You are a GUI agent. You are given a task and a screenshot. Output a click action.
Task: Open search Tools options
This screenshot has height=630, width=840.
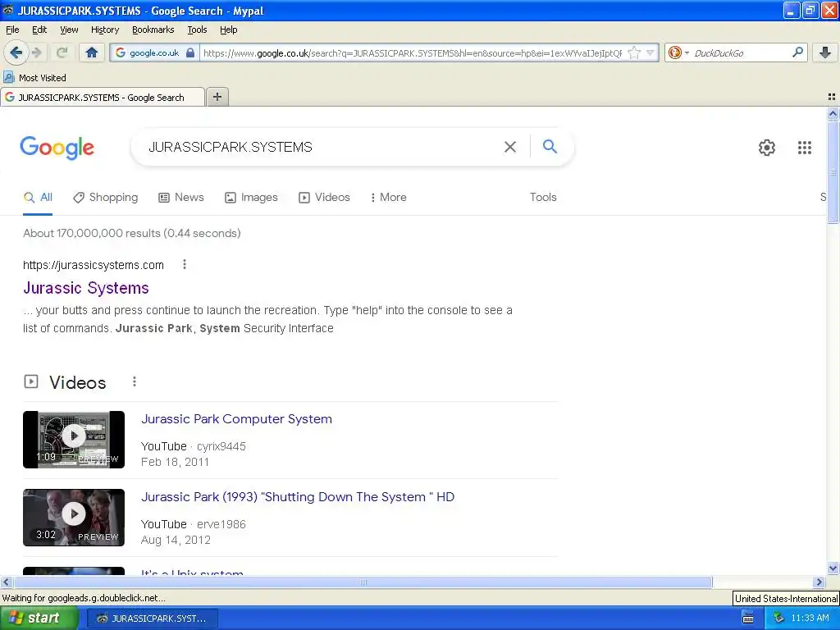(x=543, y=197)
